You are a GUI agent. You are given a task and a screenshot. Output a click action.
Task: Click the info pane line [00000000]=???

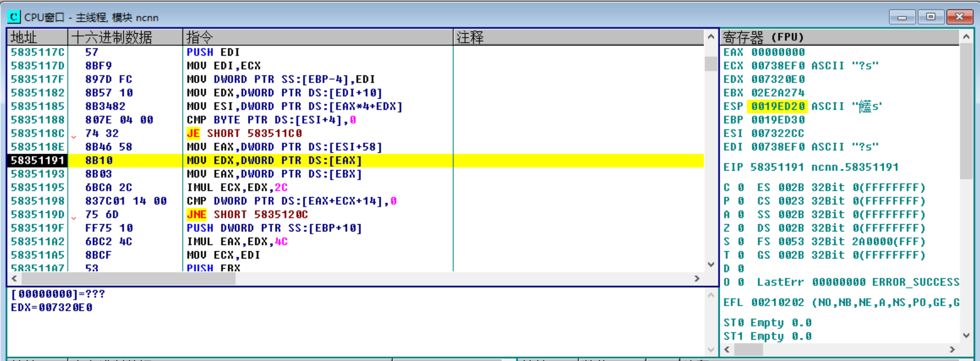(58, 294)
